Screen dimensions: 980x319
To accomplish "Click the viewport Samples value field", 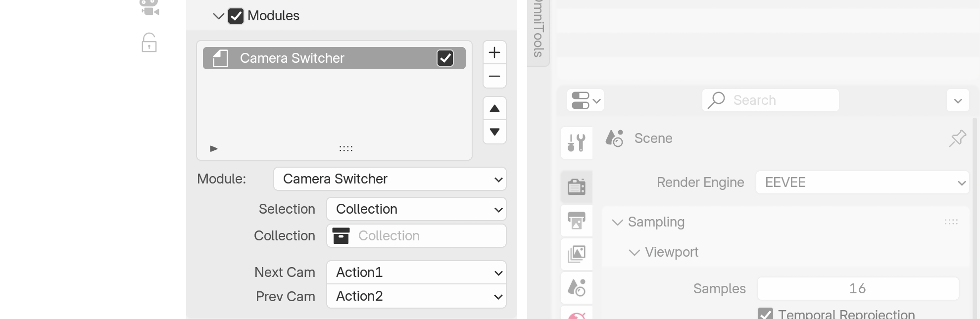I will click(x=858, y=289).
